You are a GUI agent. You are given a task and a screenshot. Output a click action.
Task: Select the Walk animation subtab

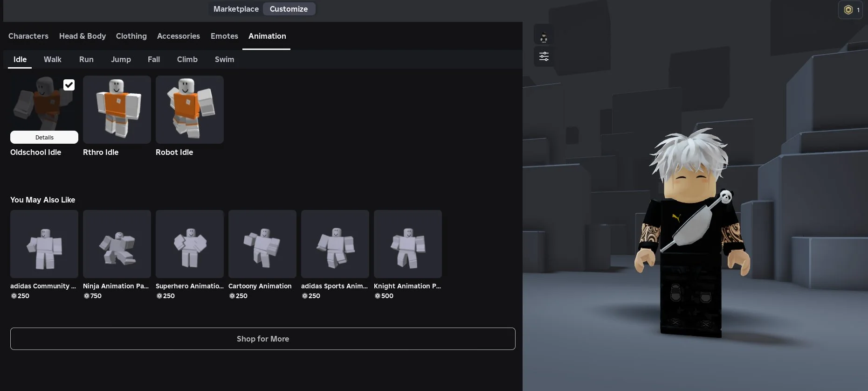[x=53, y=59]
